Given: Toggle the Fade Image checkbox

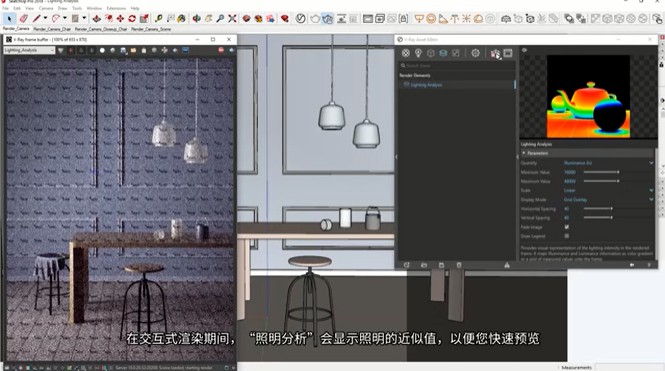Looking at the screenshot, I should tap(567, 227).
